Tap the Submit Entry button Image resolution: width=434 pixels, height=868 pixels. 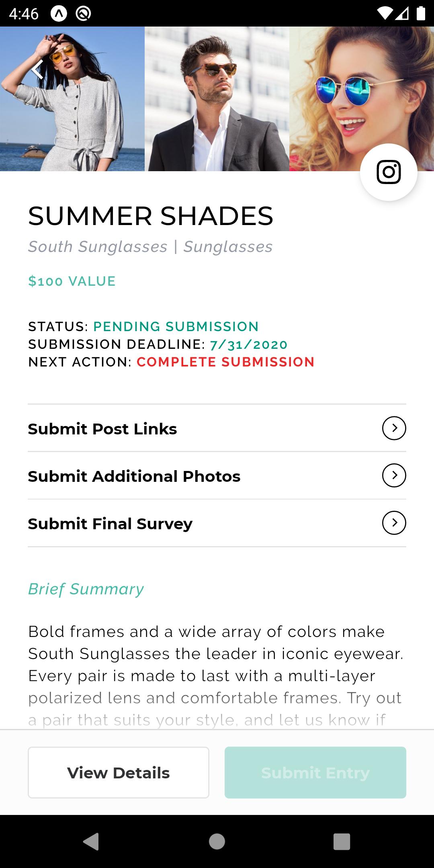[x=315, y=772]
